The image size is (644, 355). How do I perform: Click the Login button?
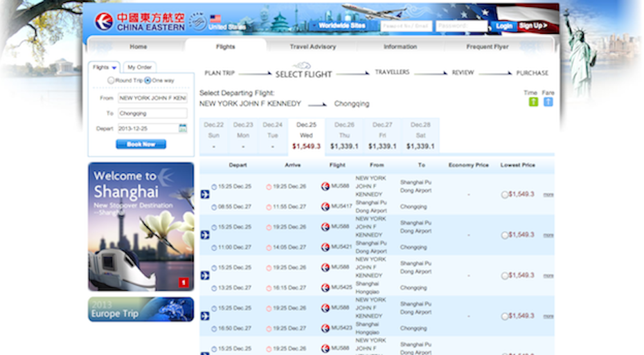click(x=503, y=26)
